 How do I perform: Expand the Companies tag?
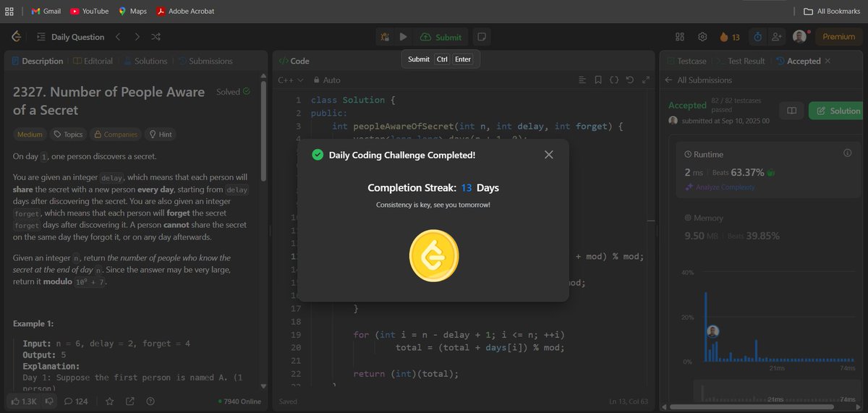116,135
